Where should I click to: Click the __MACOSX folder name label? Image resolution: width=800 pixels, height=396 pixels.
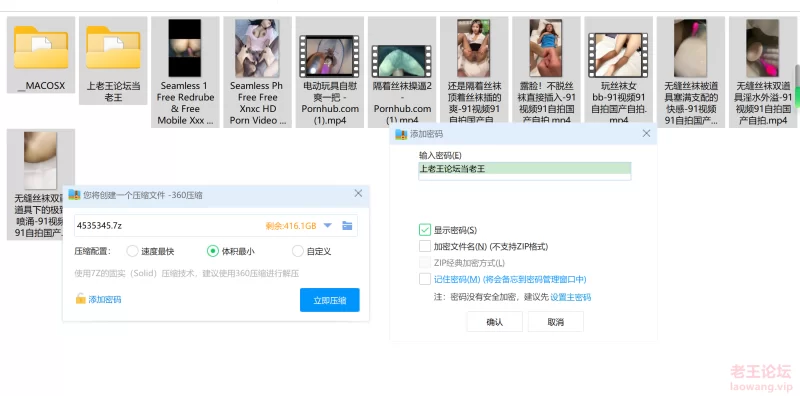41,86
